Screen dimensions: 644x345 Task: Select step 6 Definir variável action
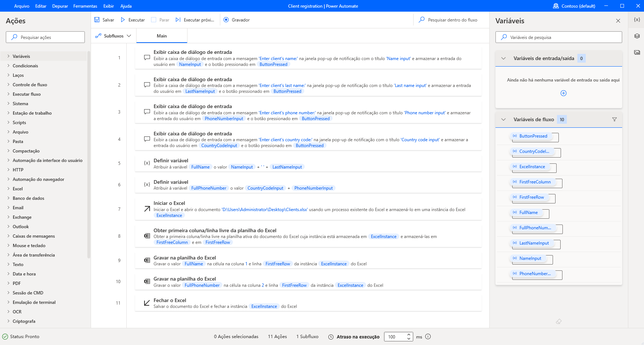(x=308, y=185)
